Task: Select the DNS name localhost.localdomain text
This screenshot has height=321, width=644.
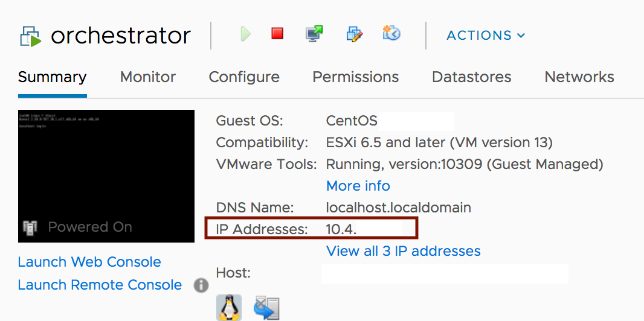Action: click(x=398, y=208)
